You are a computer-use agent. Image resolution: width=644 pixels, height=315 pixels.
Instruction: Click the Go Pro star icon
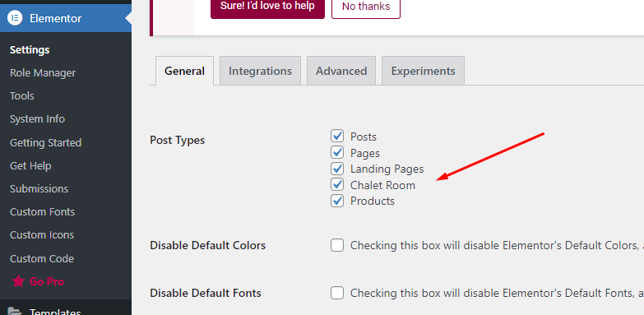pos(18,282)
